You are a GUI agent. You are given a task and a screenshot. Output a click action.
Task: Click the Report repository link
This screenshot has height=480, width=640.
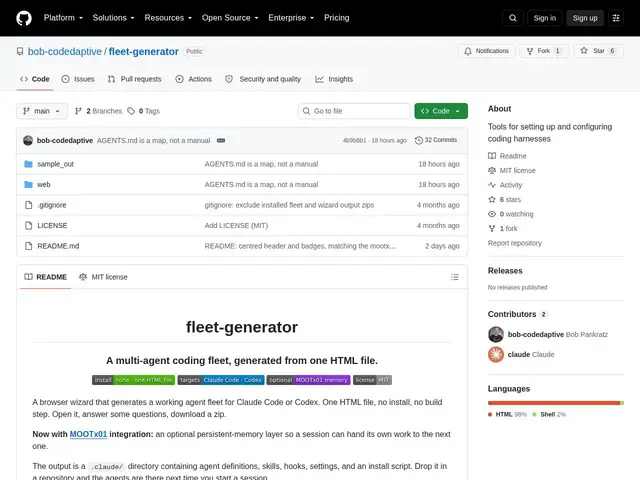click(514, 243)
